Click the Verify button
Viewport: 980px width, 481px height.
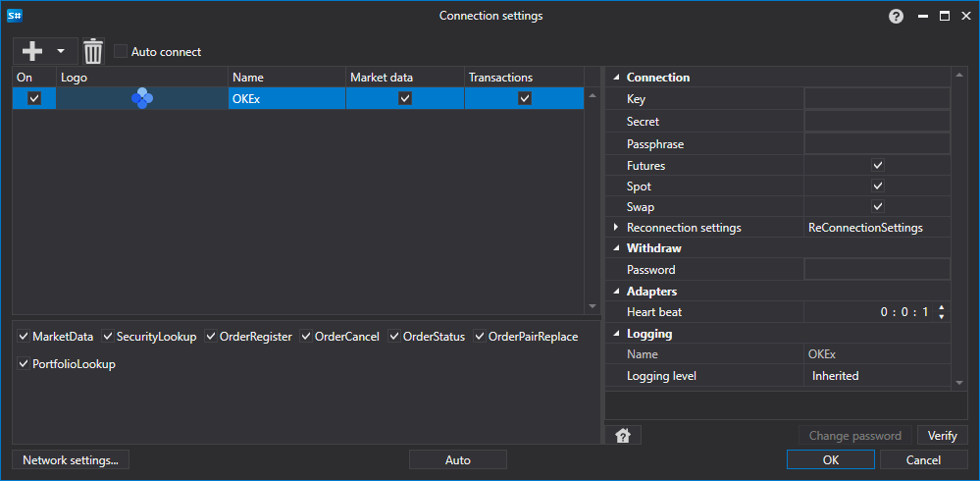tap(942, 435)
